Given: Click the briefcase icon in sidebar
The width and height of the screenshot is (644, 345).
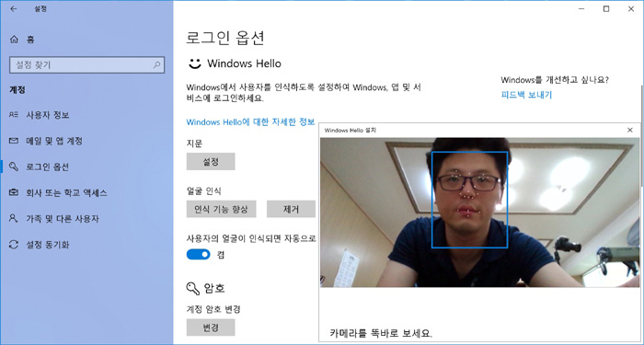Looking at the screenshot, I should pyautogui.click(x=14, y=192).
